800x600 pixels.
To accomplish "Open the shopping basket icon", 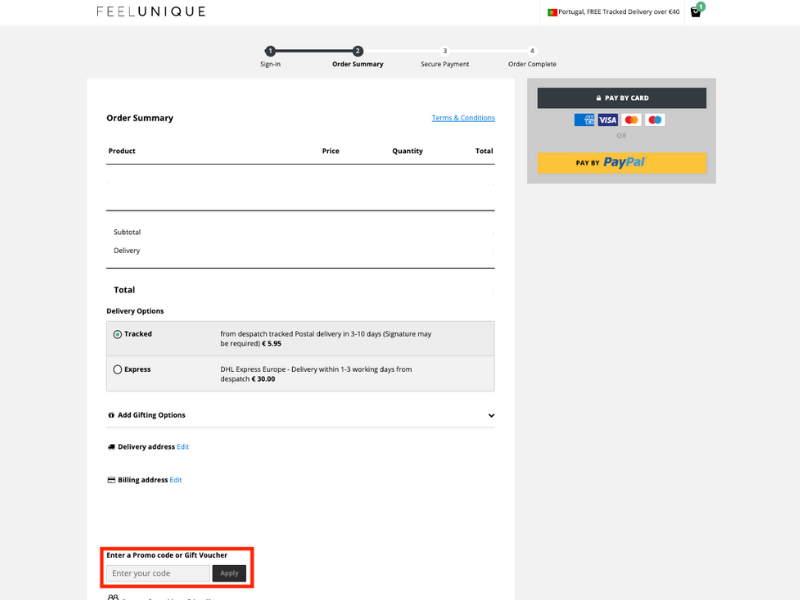I will click(696, 11).
